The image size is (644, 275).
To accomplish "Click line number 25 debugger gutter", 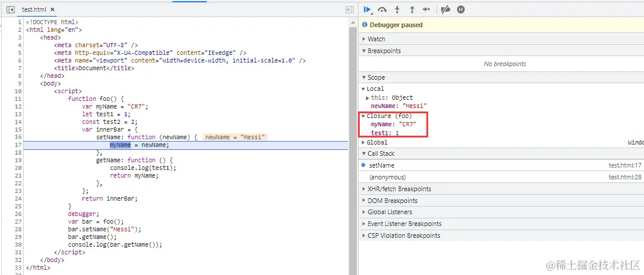I will point(18,207).
